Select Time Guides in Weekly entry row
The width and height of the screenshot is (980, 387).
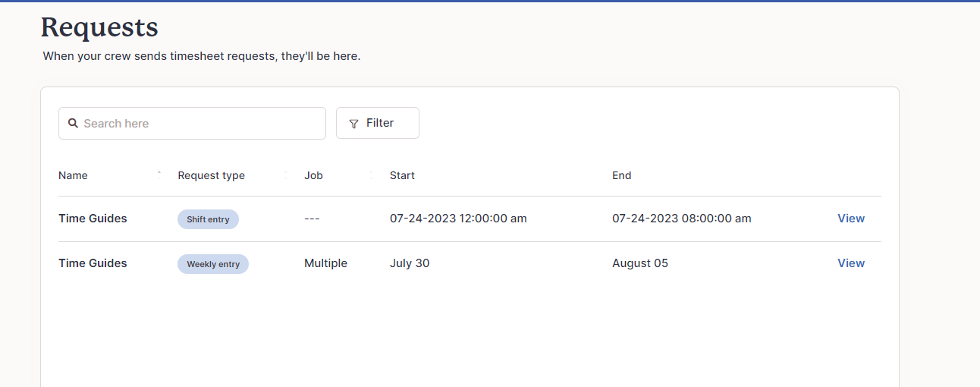coord(93,263)
